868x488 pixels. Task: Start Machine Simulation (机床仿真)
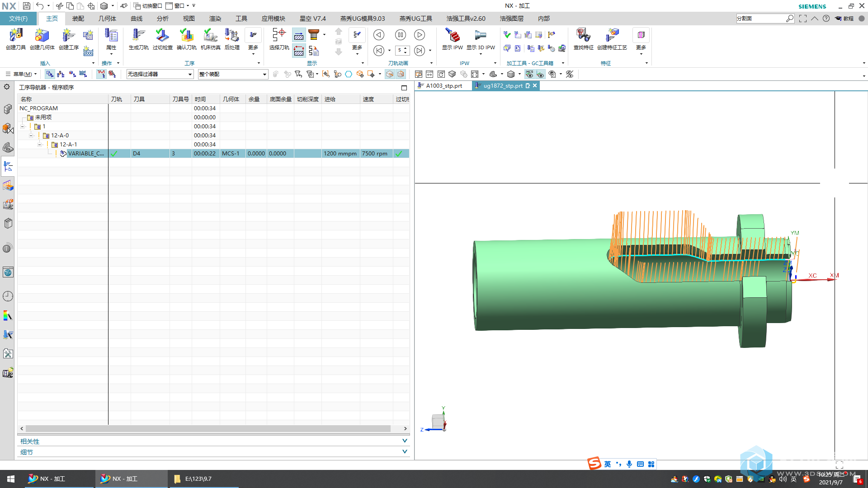(210, 39)
